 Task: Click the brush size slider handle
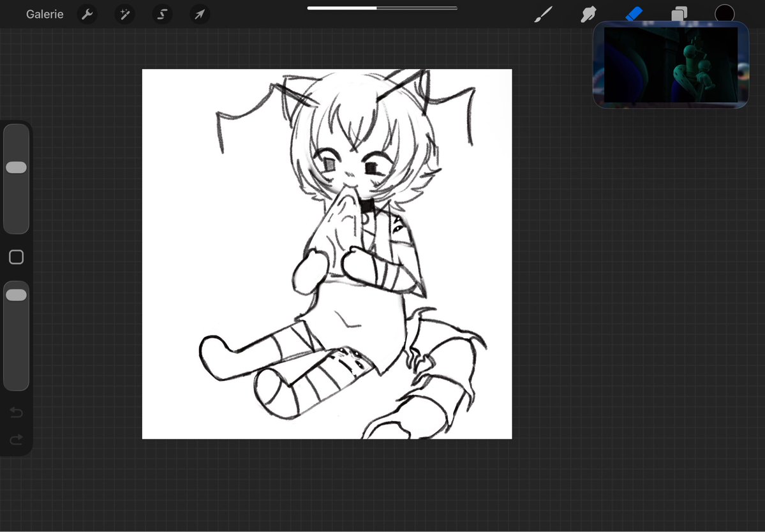(16, 167)
